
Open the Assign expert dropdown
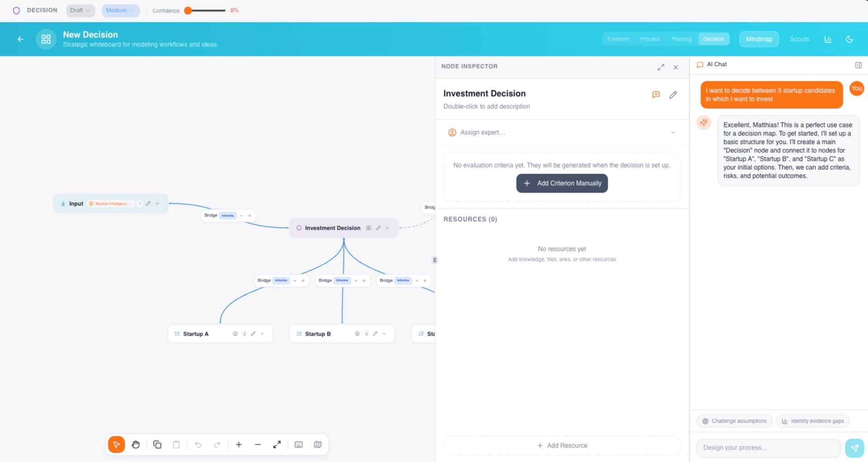pos(562,133)
